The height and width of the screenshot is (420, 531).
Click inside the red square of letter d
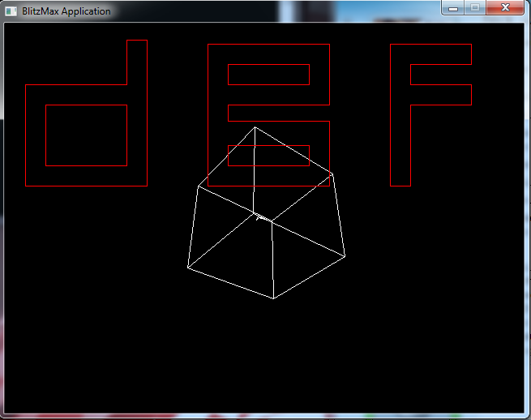[x=86, y=135]
